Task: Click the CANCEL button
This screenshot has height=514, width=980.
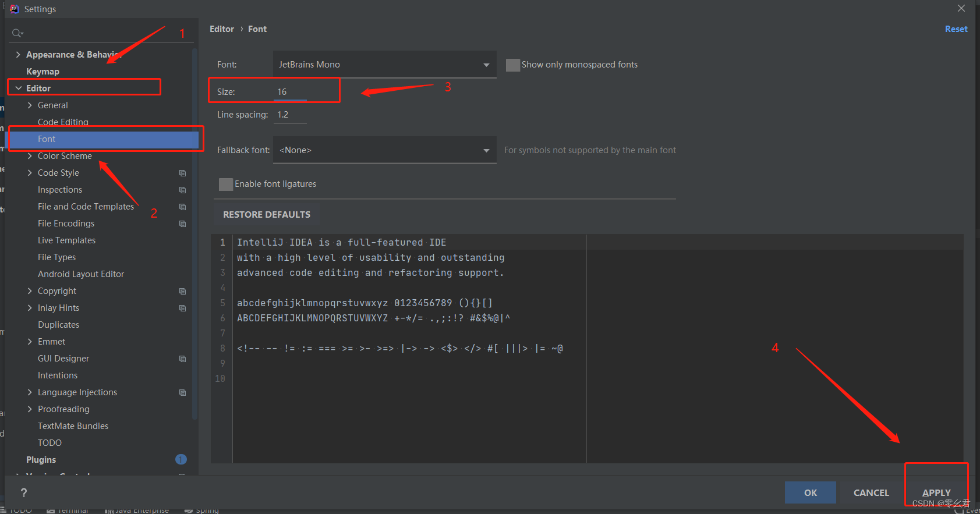Action: pos(871,492)
